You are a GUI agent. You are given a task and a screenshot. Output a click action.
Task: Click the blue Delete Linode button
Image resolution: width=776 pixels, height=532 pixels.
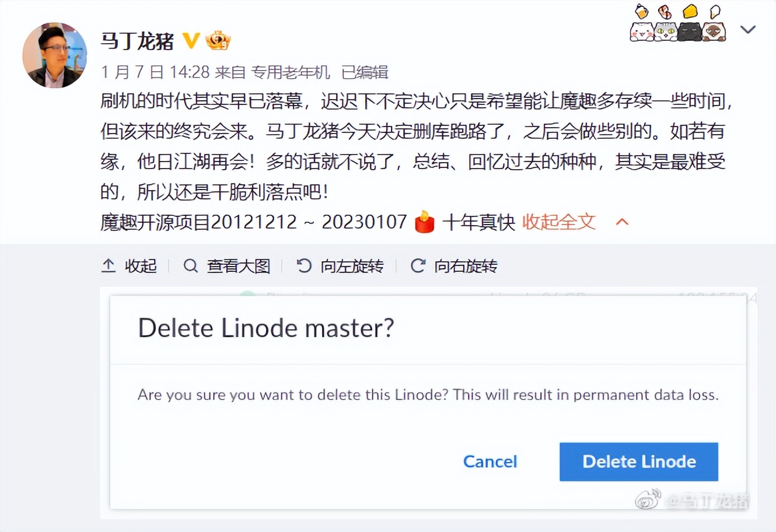638,461
